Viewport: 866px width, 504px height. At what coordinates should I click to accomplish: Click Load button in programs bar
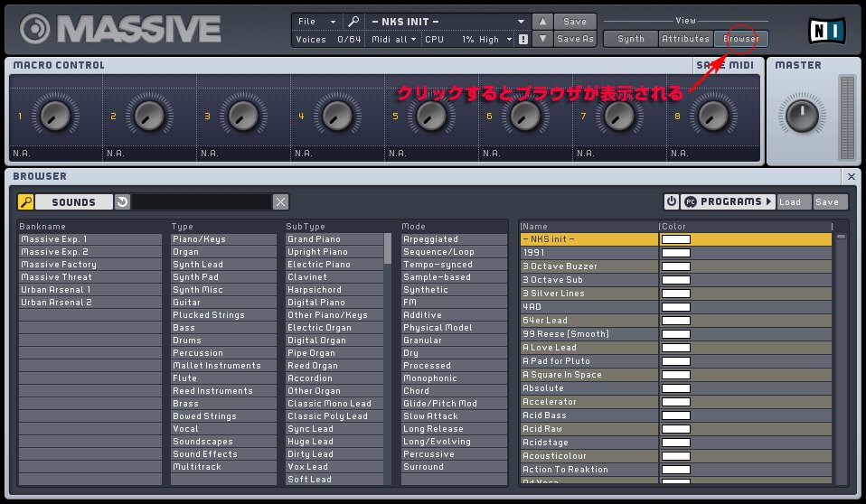795,201
